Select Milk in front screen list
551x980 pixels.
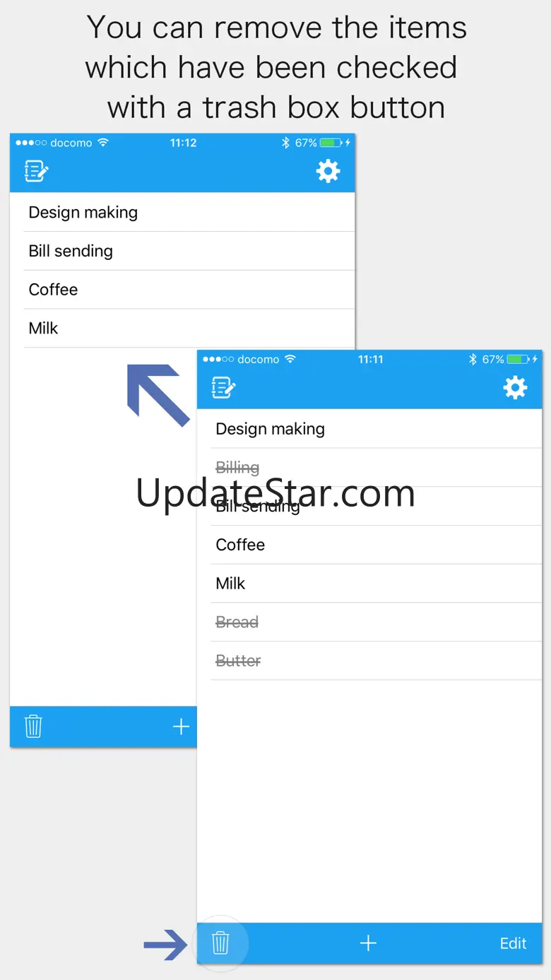click(369, 584)
